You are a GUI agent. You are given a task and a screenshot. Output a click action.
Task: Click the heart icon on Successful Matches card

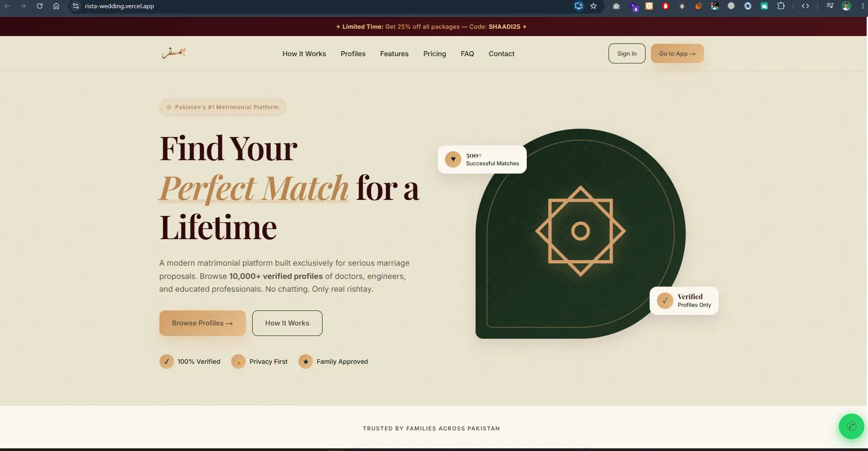click(453, 159)
